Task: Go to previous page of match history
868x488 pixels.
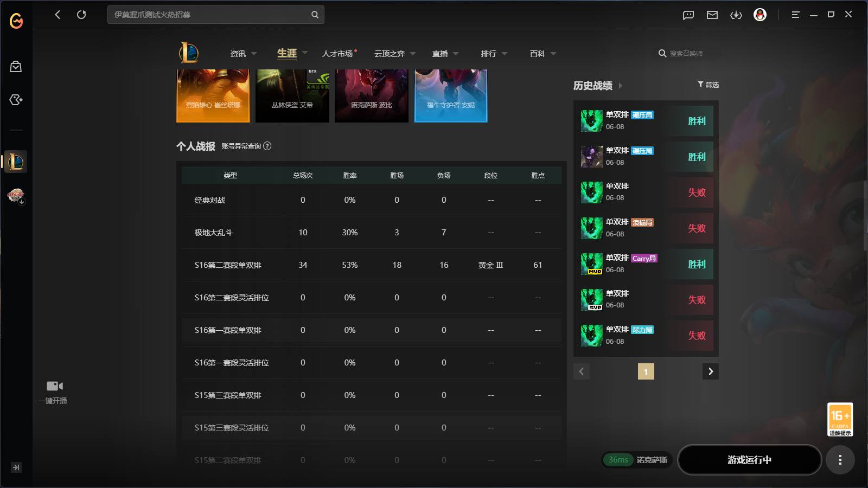Action: pyautogui.click(x=582, y=371)
